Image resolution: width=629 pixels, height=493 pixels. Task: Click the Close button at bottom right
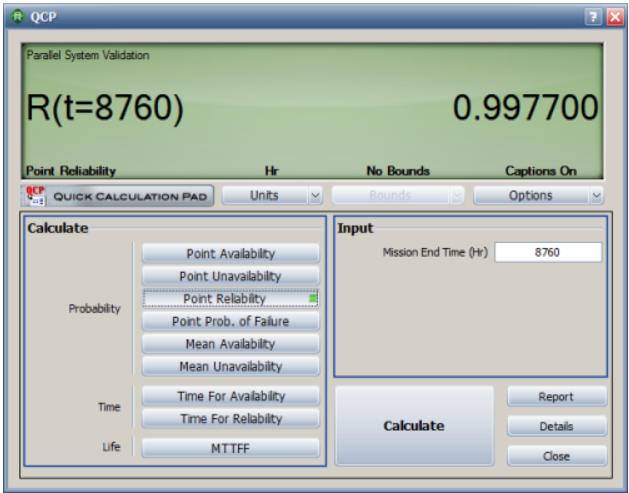click(x=557, y=456)
